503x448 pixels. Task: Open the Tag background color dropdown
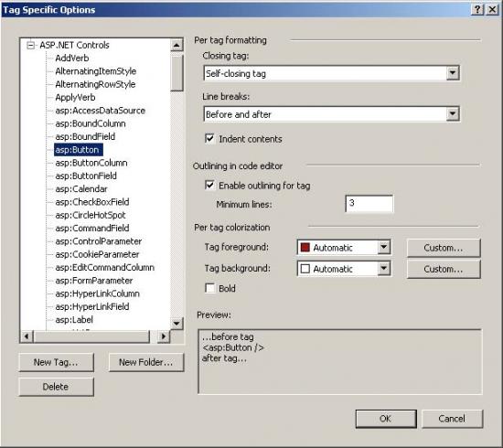pos(384,269)
